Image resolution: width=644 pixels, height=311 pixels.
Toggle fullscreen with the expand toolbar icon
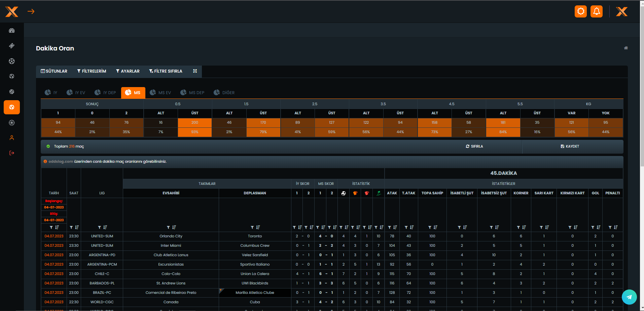tap(195, 71)
